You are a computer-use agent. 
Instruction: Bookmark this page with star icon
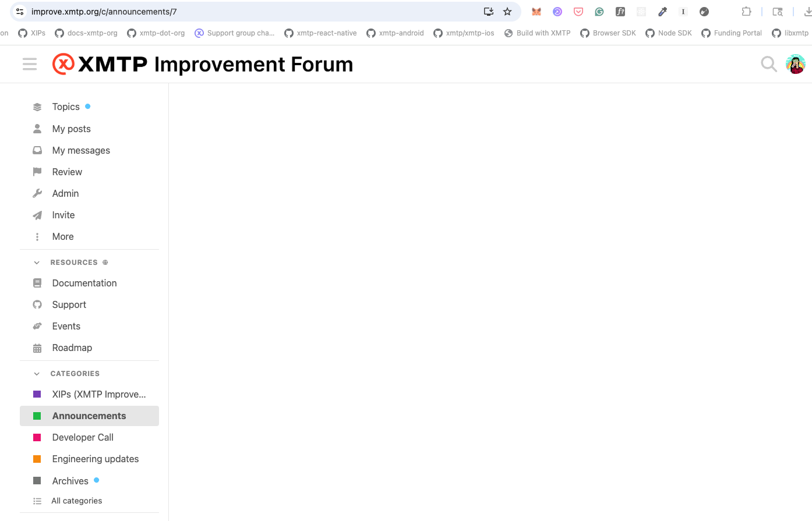[507, 12]
